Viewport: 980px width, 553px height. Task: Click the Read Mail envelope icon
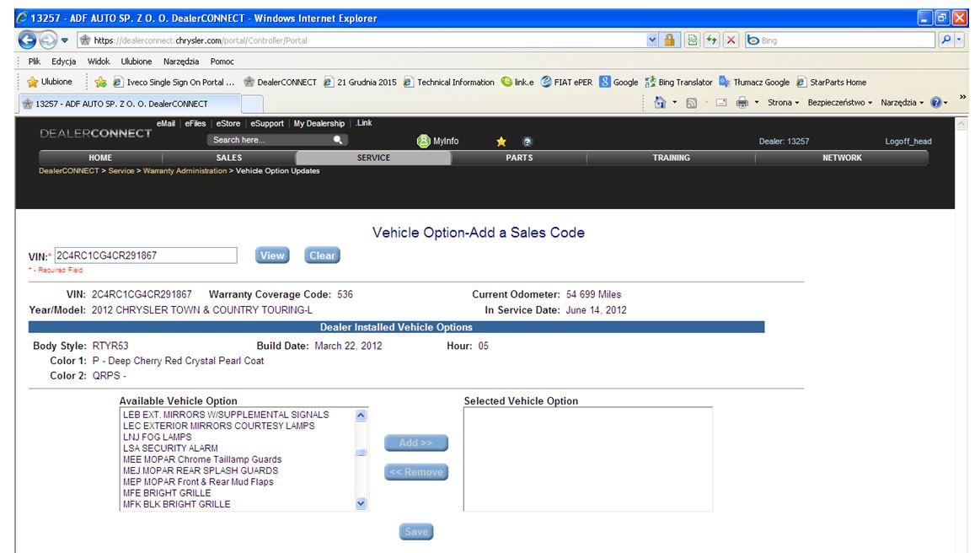click(721, 103)
